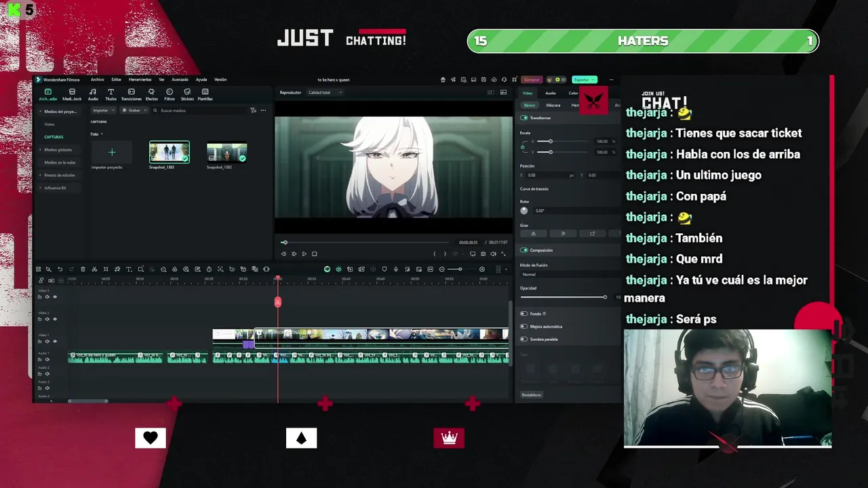This screenshot has width=868, height=488.
Task: Open the Herramientas menu
Action: (140, 79)
